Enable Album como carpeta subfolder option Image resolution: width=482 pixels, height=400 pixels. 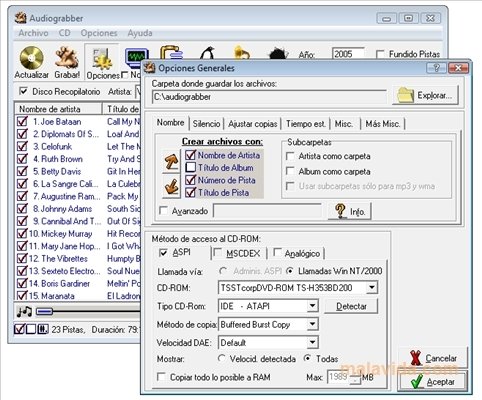[x=290, y=171]
